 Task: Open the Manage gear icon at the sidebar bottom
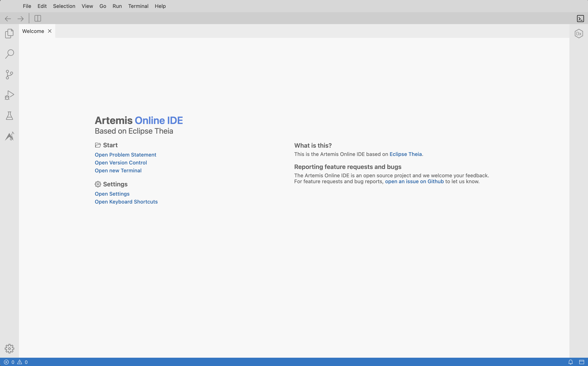tap(9, 349)
